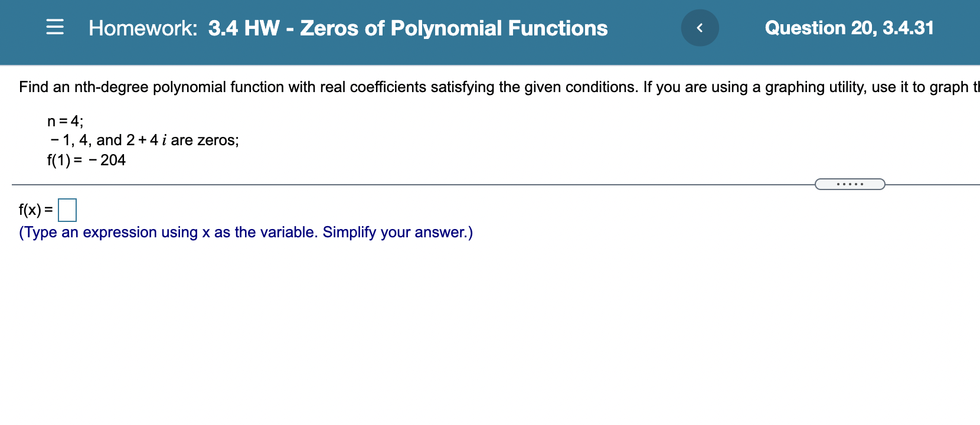980x425 pixels.
Task: Click the left-pointing arrow in the header
Action: 700,27
